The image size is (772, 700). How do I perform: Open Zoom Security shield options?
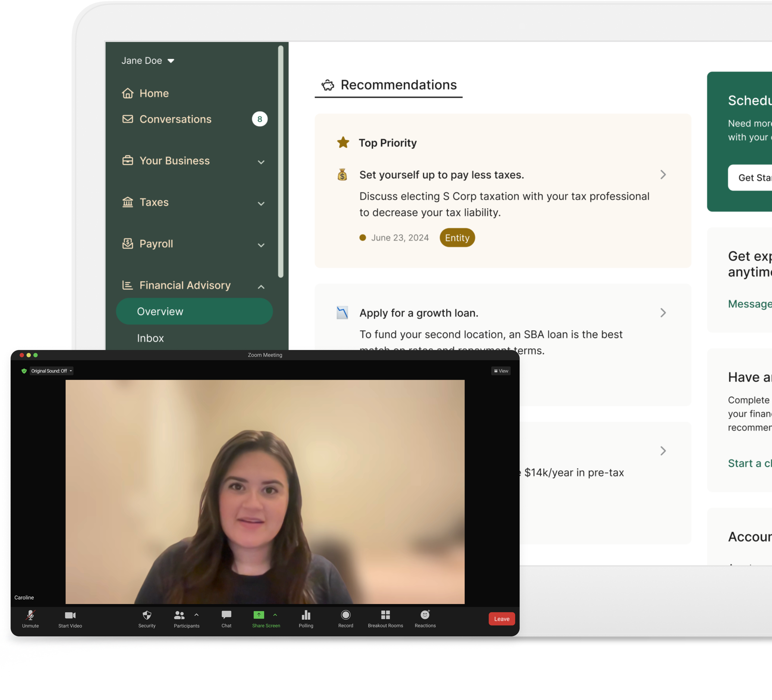click(147, 616)
